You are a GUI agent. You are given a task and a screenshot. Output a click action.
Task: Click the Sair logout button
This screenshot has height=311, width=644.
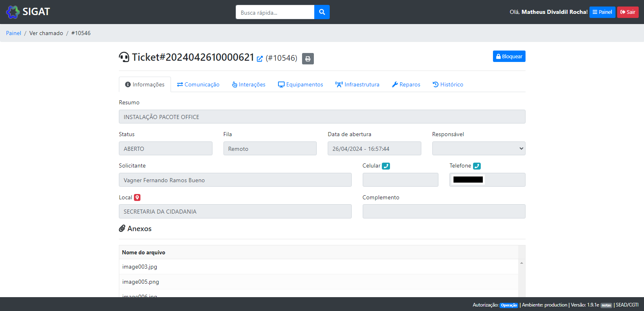pyautogui.click(x=627, y=12)
